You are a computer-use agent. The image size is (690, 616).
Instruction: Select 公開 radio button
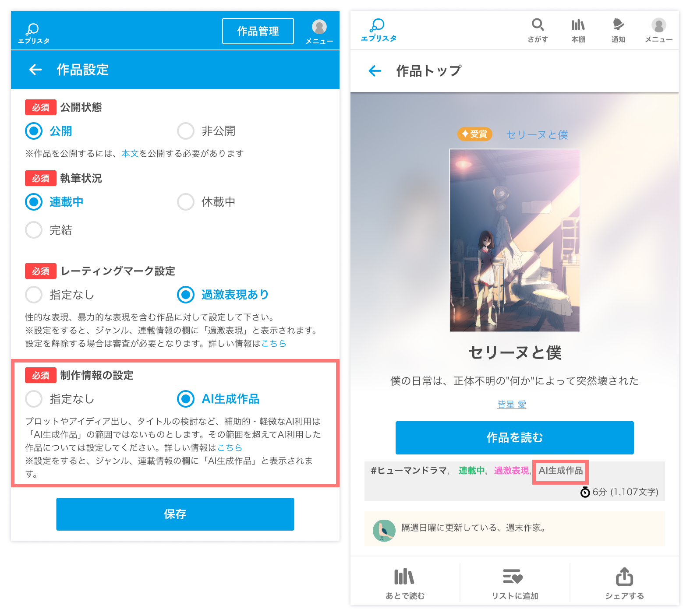point(34,131)
